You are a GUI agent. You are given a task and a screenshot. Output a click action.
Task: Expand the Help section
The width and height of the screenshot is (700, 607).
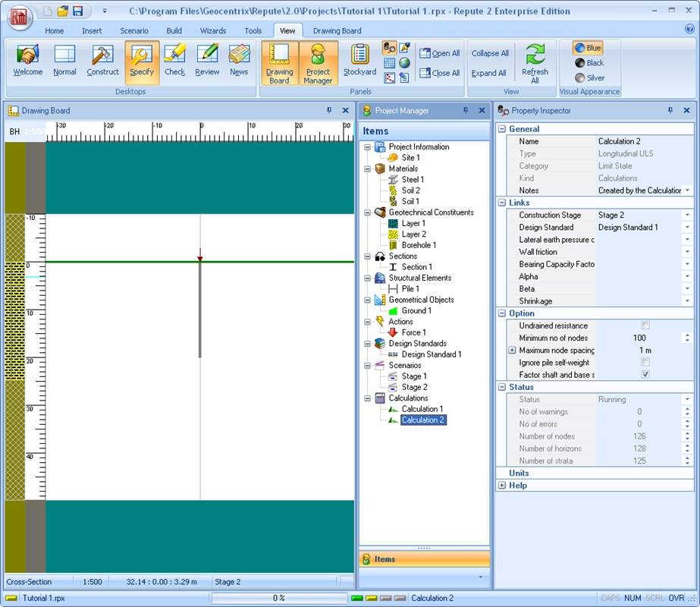(502, 486)
